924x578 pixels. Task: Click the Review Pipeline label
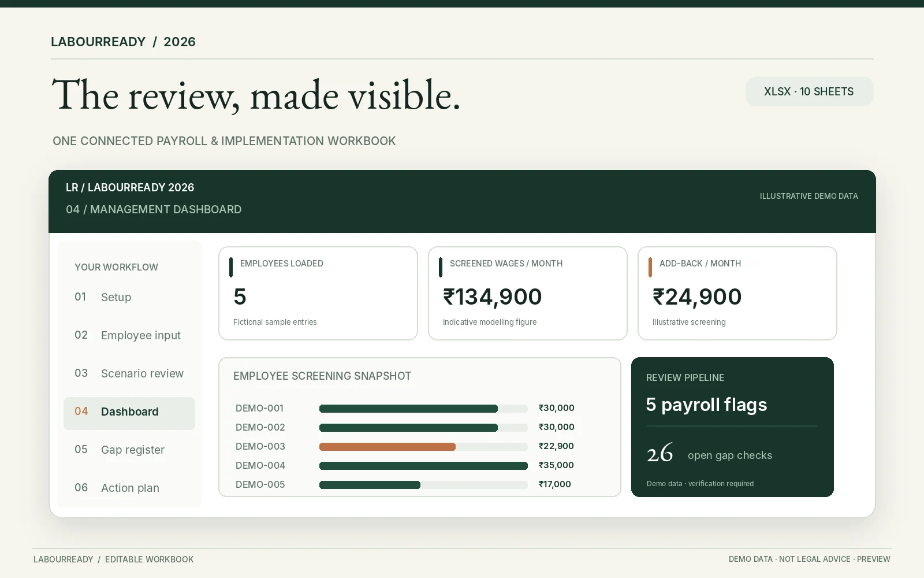685,377
